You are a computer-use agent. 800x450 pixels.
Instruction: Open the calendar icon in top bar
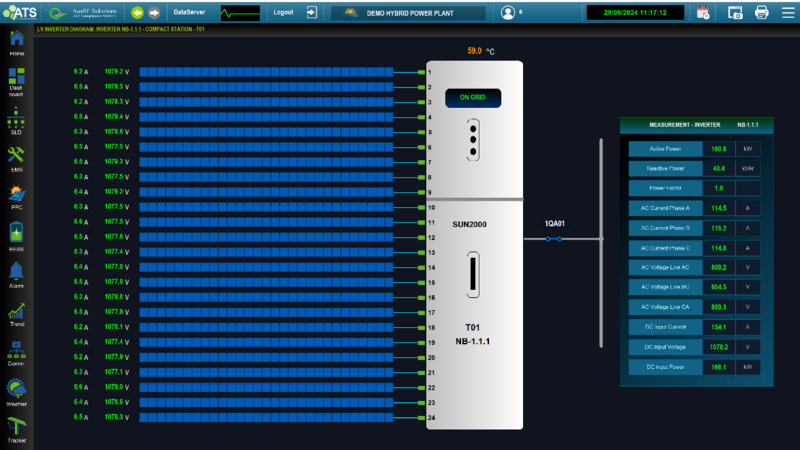tap(703, 12)
